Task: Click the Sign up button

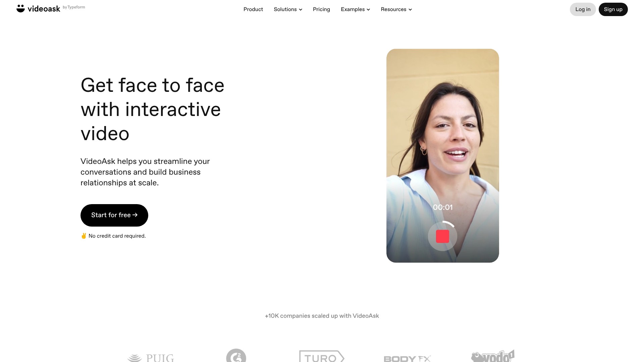Action: [x=613, y=9]
